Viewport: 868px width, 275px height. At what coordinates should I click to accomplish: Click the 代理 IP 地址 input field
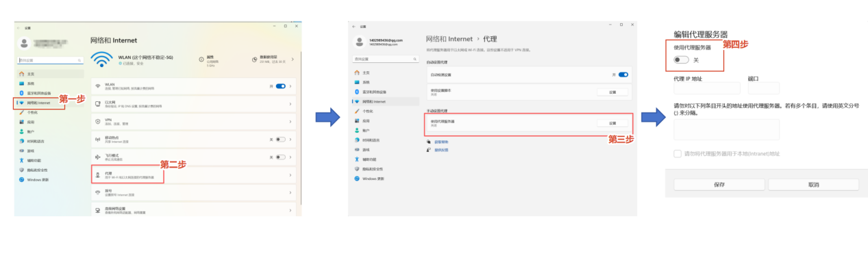(x=707, y=88)
